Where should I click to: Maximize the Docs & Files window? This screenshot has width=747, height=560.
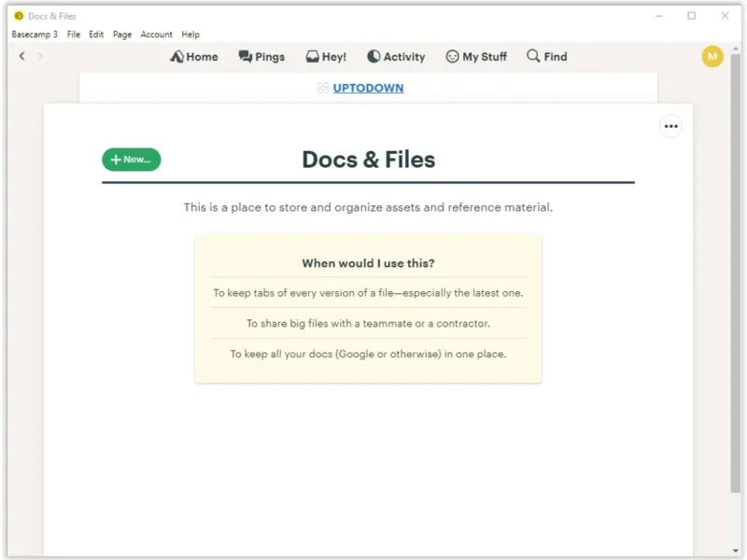691,16
